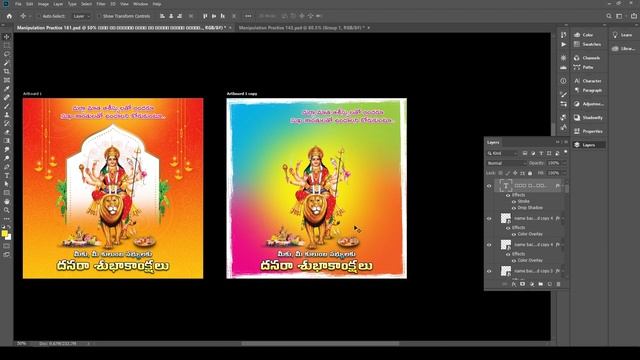640x360 pixels.
Task: Open the Normal blend mode dropdown
Action: coord(506,163)
